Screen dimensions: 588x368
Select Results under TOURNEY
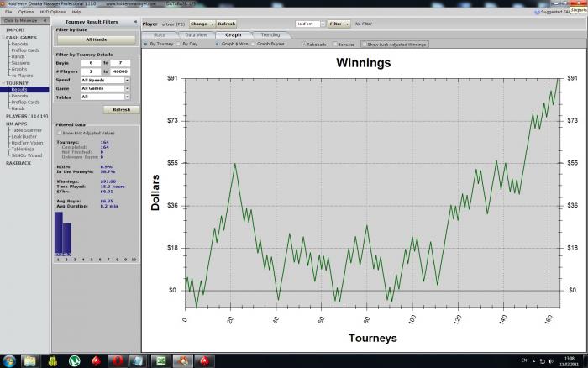click(18, 90)
